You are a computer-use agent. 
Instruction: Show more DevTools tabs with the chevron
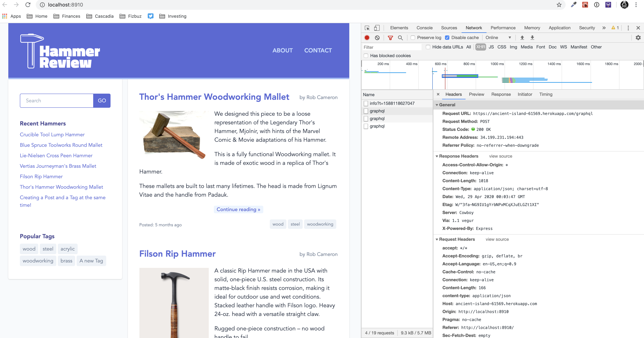point(604,28)
